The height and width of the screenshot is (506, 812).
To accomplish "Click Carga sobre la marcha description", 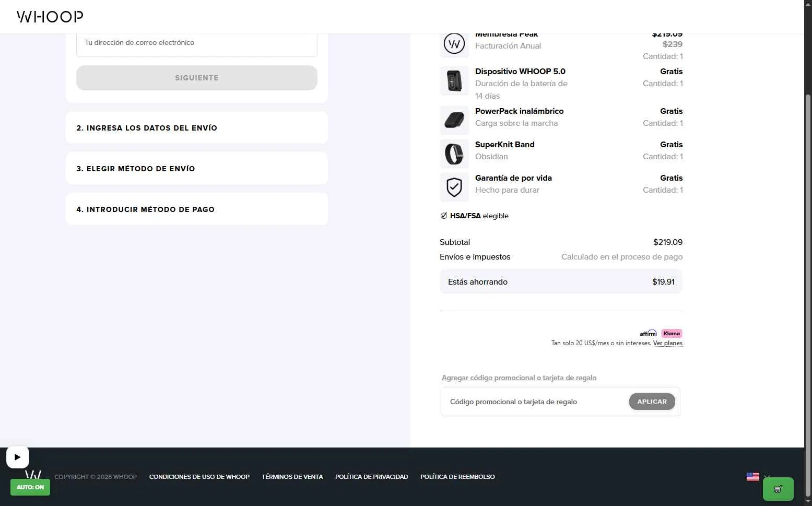I will coord(516,123).
